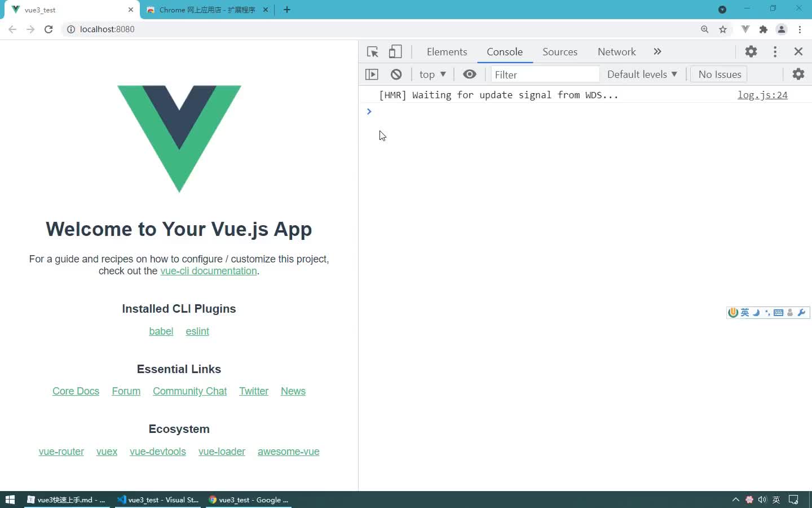Switch to Google Chrome taskbar window
Image resolution: width=812 pixels, height=508 pixels.
(249, 500)
